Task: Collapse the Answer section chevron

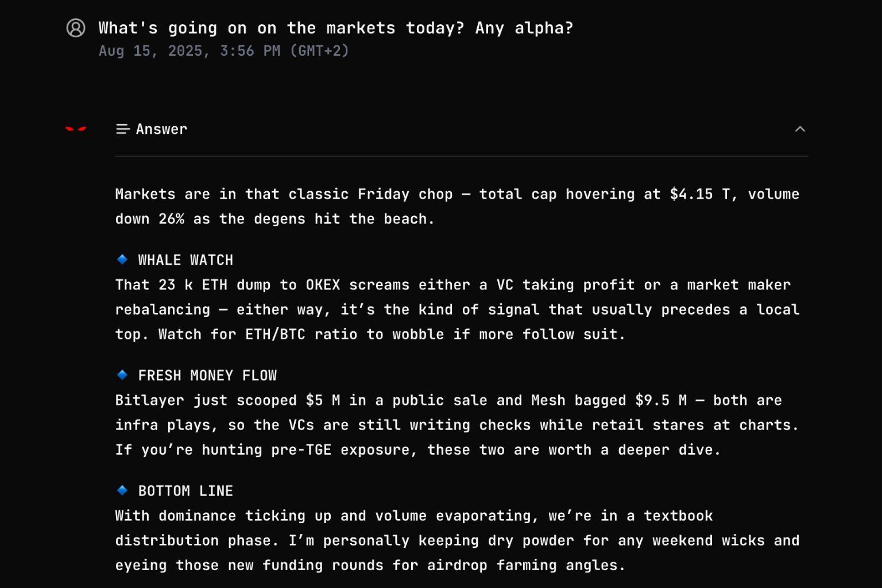Action: point(800,129)
